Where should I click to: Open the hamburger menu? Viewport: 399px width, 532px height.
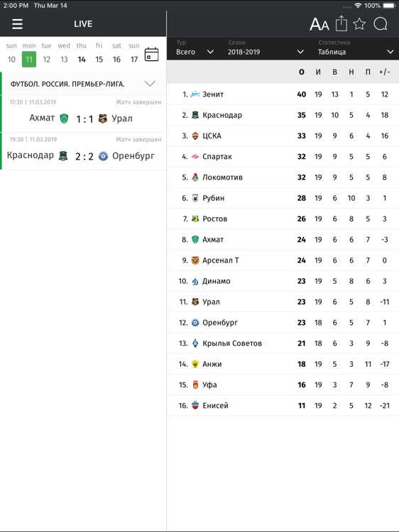(x=17, y=24)
